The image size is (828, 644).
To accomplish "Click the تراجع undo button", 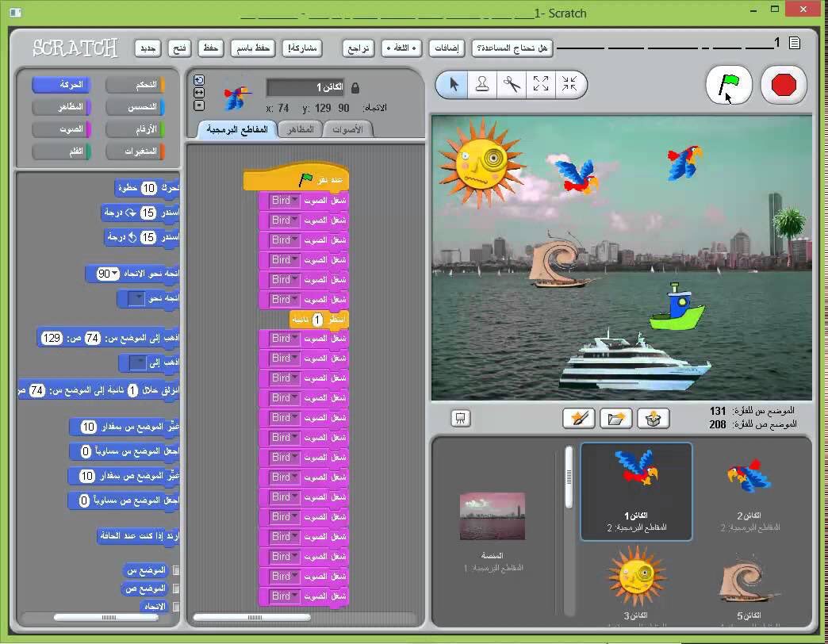I will pos(358,48).
